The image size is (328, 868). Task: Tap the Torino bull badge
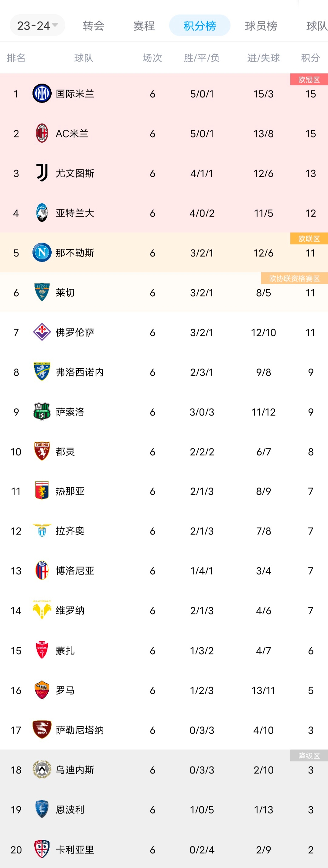pos(42,451)
